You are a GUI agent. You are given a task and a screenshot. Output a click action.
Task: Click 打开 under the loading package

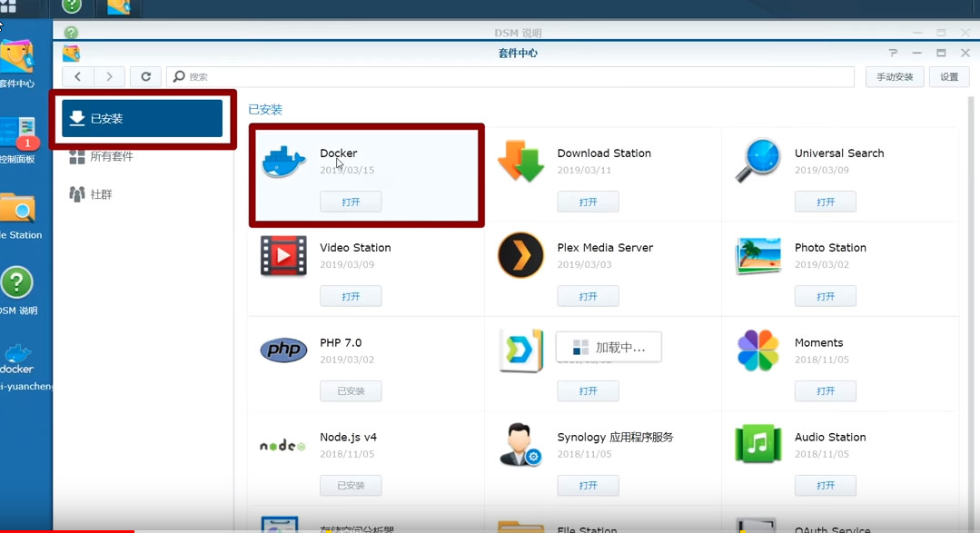pos(589,390)
